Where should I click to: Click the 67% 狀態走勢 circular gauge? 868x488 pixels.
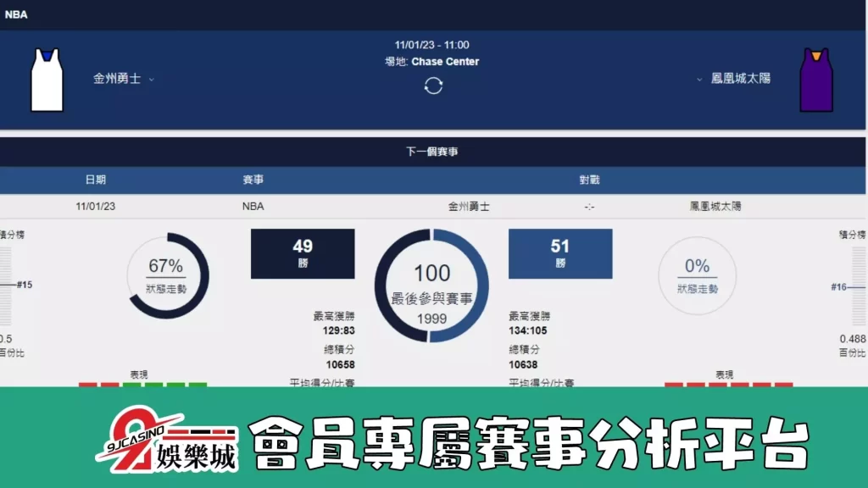[167, 271]
